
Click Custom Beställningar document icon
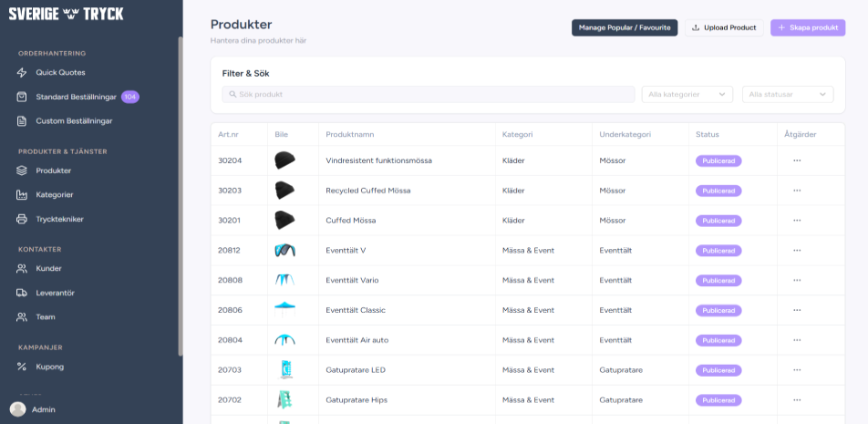[22, 120]
